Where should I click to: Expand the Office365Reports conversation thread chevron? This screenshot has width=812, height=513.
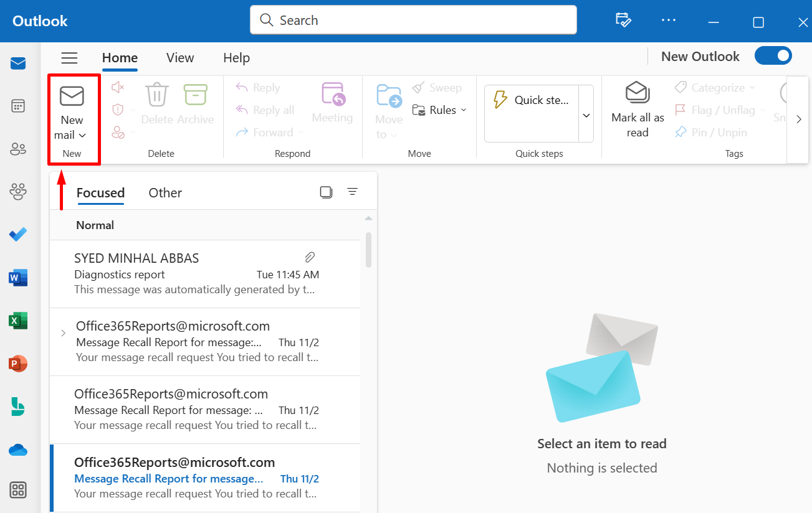(x=63, y=333)
